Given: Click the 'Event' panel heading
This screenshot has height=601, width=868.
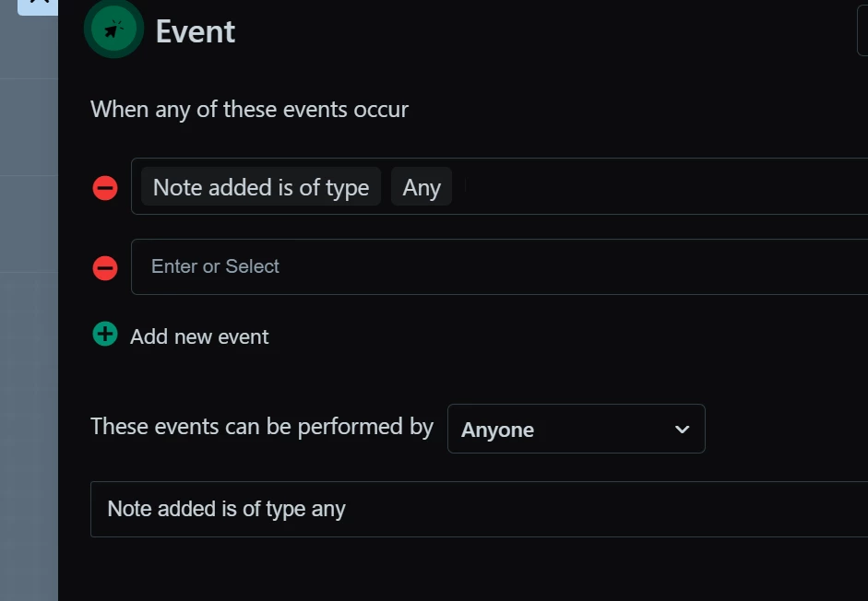Looking at the screenshot, I should (x=195, y=31).
